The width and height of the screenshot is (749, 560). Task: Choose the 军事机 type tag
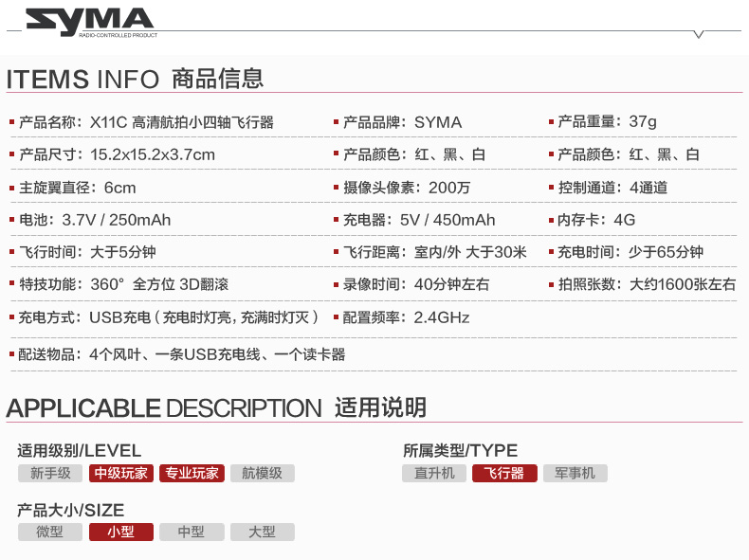[575, 473]
